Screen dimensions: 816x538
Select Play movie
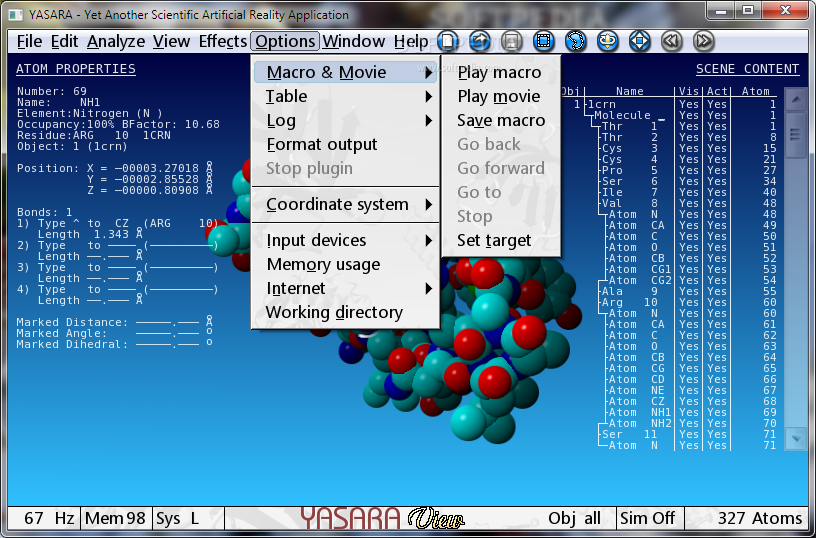(501, 96)
